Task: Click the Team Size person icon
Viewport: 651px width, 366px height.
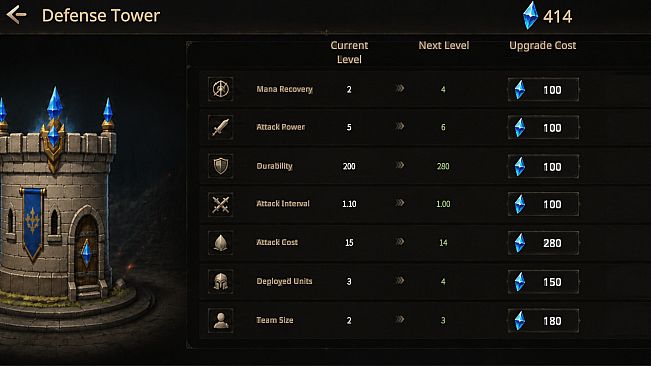Action: 220,320
